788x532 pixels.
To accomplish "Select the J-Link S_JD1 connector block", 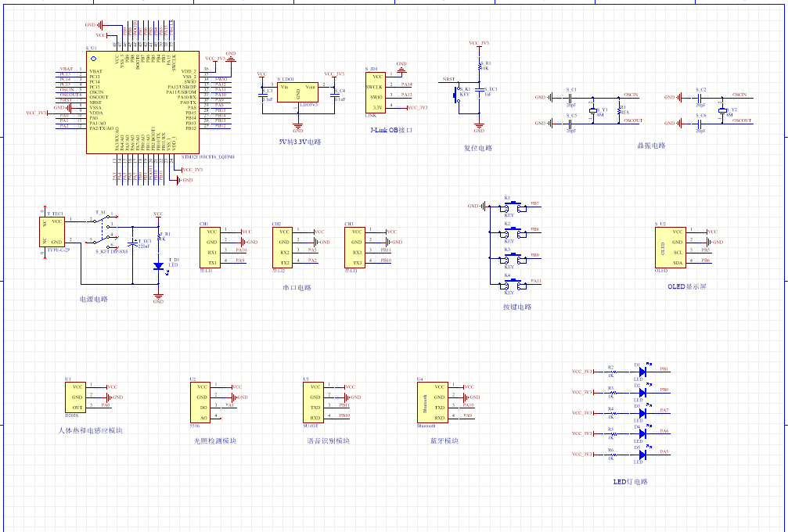I will pos(376,92).
